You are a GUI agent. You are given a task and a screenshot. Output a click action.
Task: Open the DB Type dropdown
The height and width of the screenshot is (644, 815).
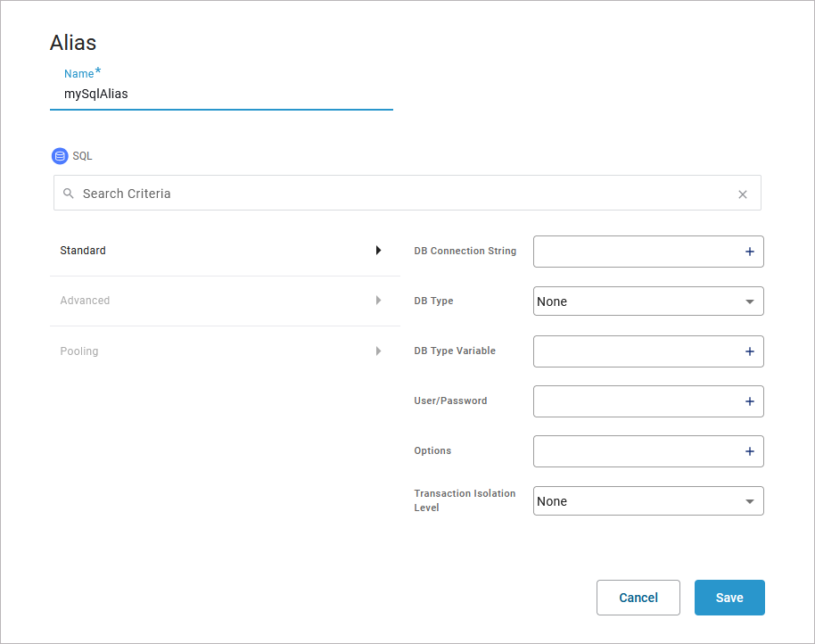pyautogui.click(x=648, y=301)
